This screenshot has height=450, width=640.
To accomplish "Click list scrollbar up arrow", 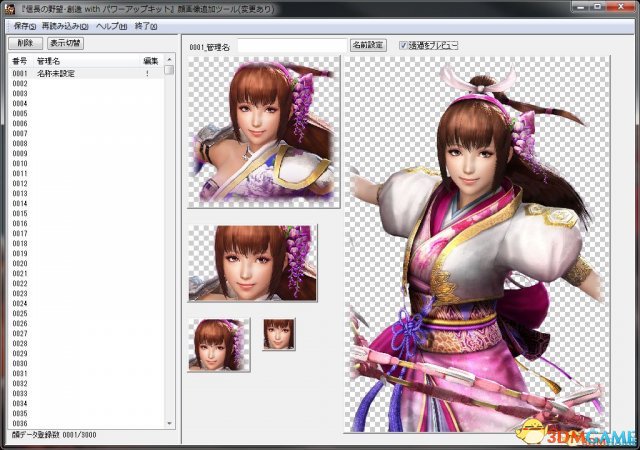I will pos(169,60).
